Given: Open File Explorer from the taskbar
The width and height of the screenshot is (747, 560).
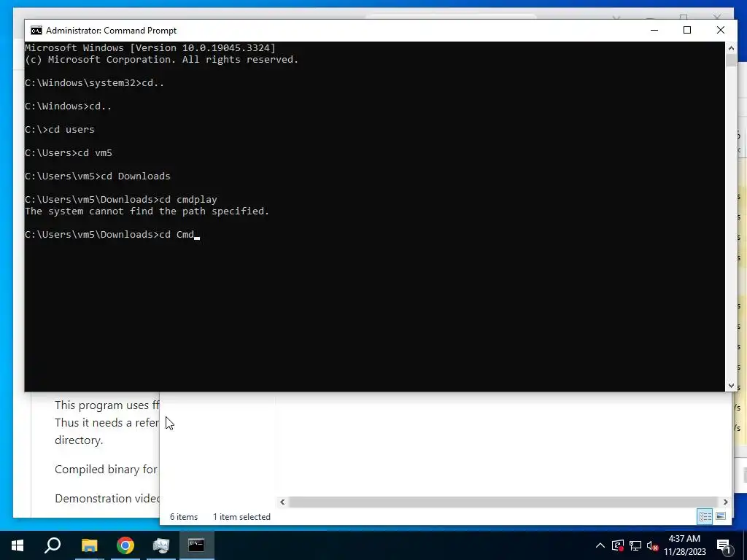Looking at the screenshot, I should [89, 545].
